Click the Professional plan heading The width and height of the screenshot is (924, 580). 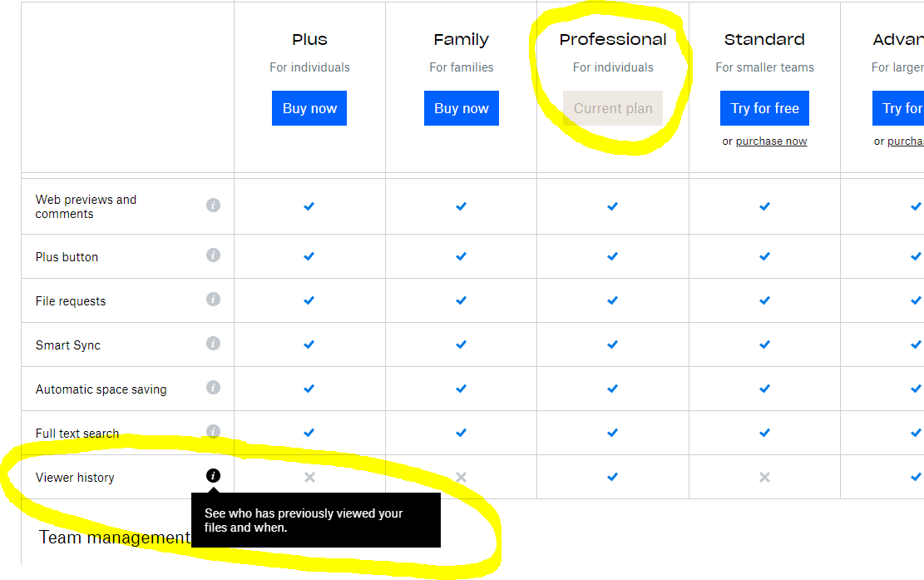click(x=613, y=39)
